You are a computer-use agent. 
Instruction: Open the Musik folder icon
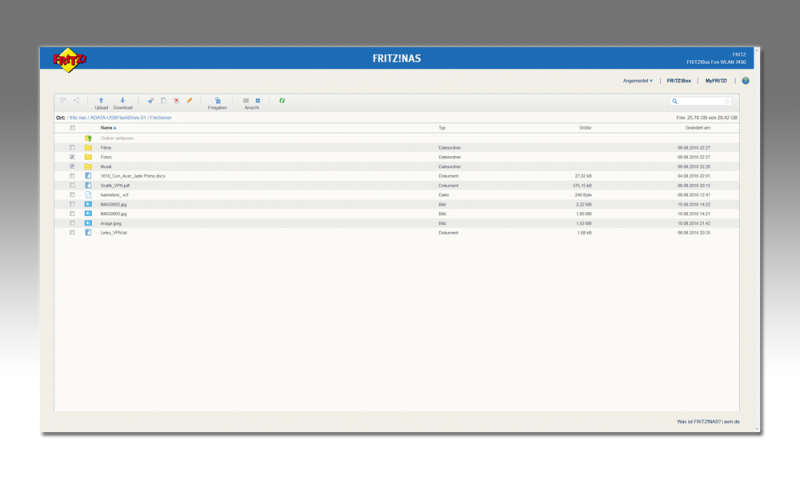(88, 166)
